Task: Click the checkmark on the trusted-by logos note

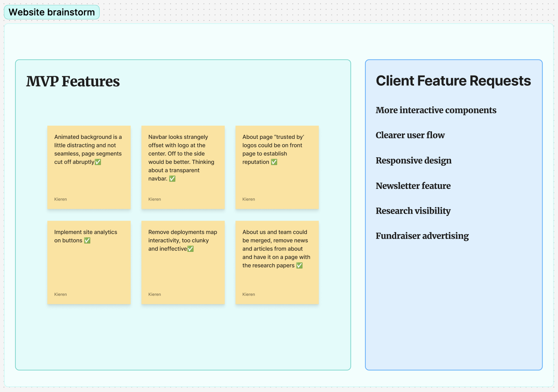Action: pyautogui.click(x=274, y=162)
